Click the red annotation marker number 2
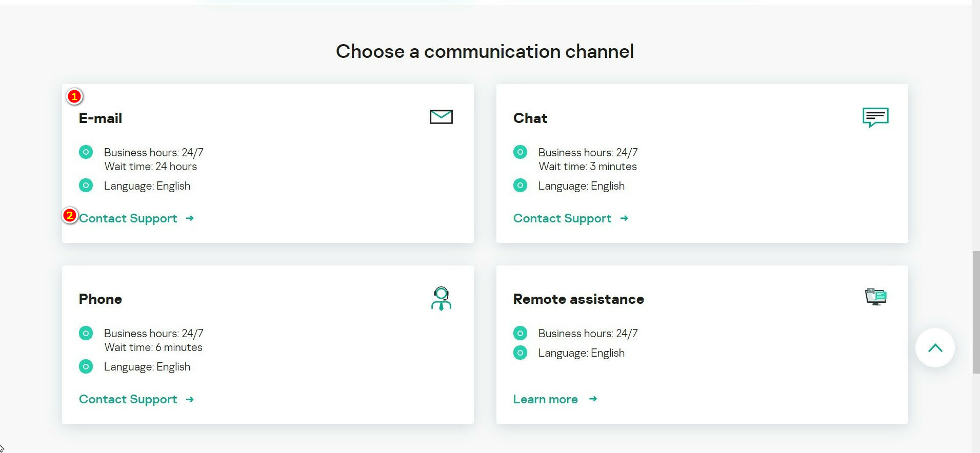 pos(70,216)
